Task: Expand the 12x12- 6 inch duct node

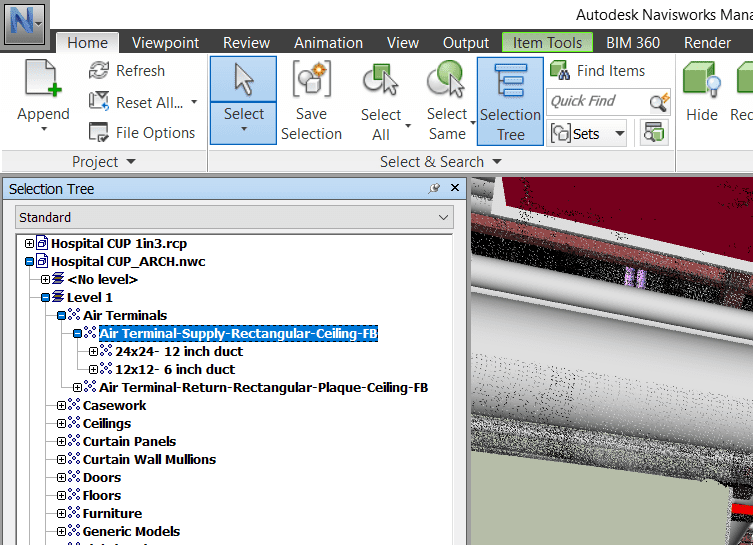Action: 94,369
